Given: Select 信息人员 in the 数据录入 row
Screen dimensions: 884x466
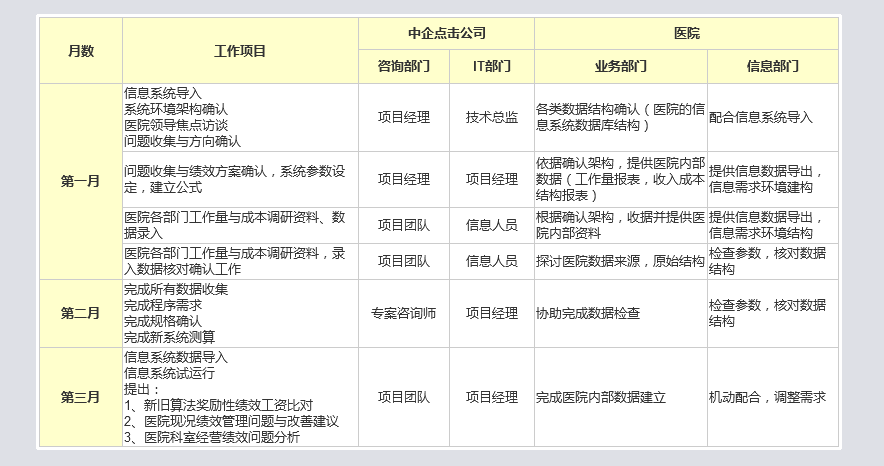Looking at the screenshot, I should (x=492, y=225).
